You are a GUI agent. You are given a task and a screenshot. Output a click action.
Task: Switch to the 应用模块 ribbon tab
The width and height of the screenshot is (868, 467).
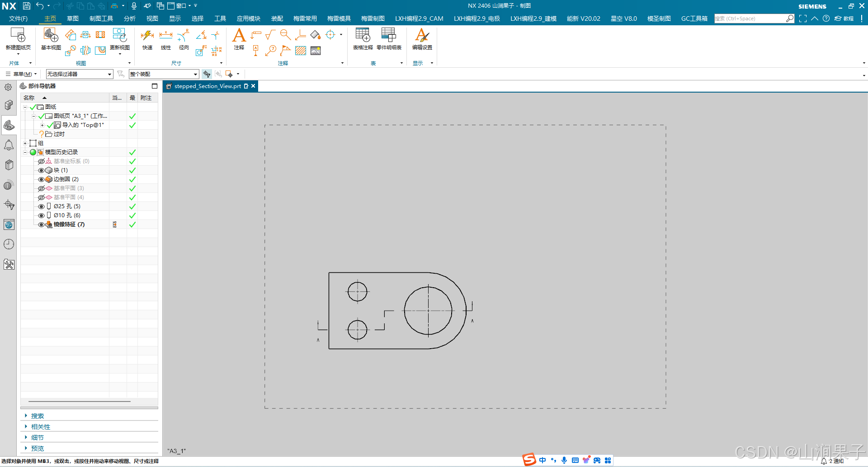pos(249,19)
